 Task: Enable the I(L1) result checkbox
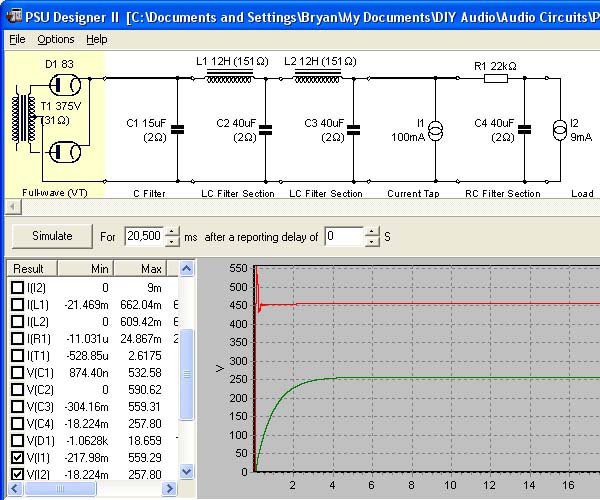(x=17, y=305)
